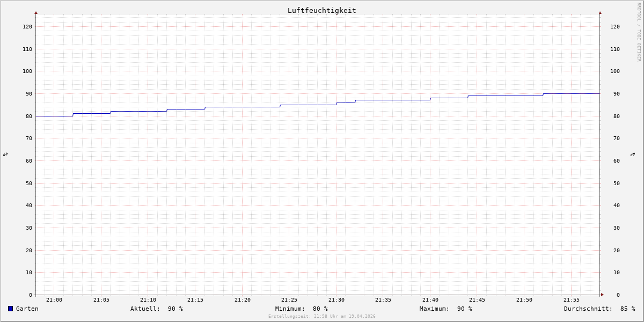
Task: Click the Aktuell: 90 % value
Action: coord(157,309)
